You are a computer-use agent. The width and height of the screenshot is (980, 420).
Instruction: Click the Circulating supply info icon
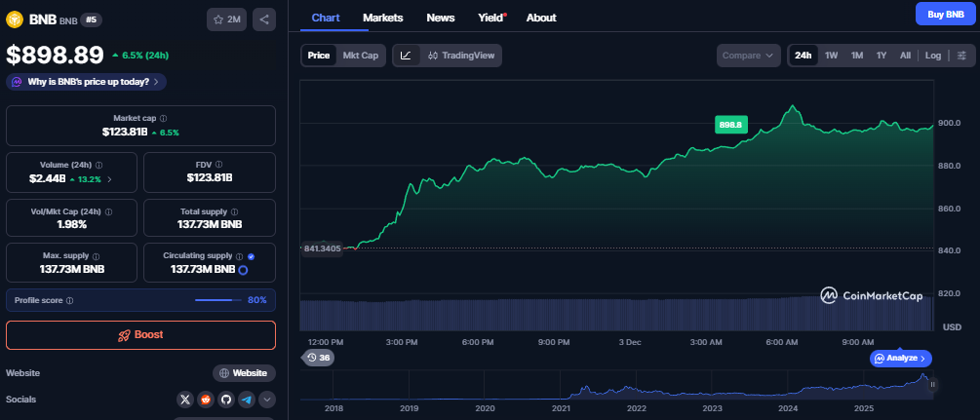239,256
